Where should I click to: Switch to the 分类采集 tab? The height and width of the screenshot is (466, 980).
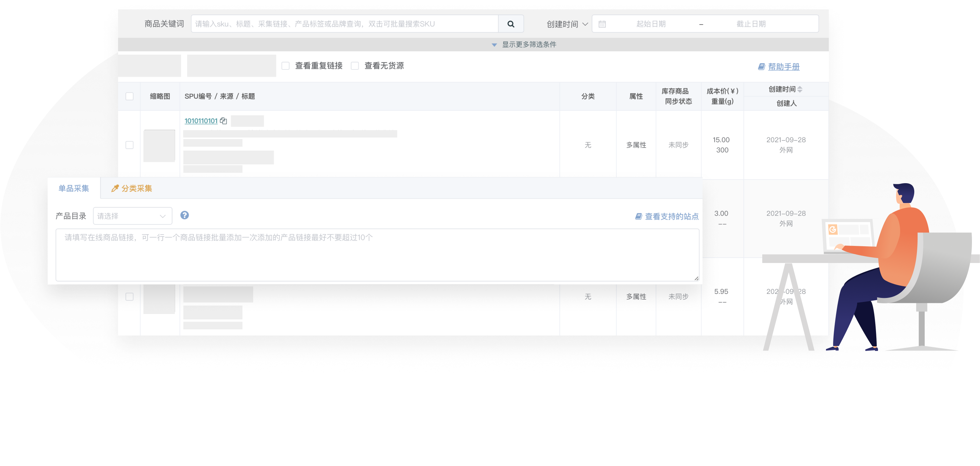[x=136, y=188]
